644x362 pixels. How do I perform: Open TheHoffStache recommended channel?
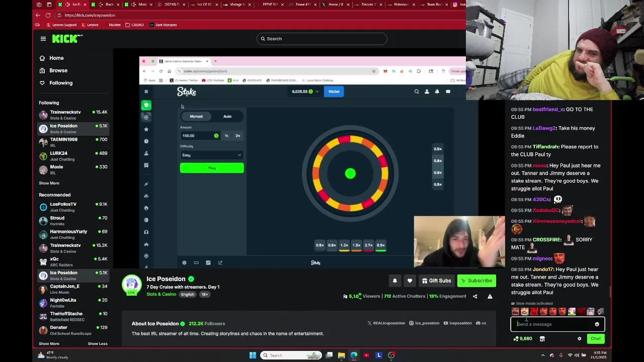[73, 316]
